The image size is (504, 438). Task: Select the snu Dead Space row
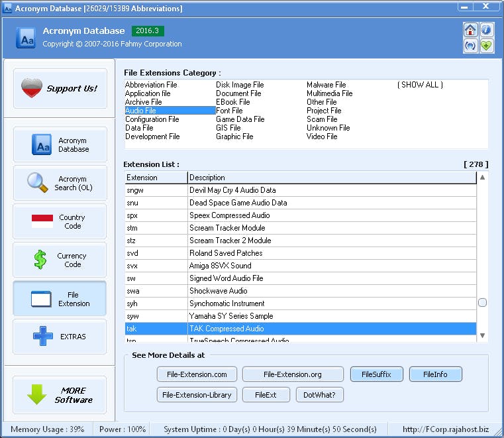[x=301, y=203]
